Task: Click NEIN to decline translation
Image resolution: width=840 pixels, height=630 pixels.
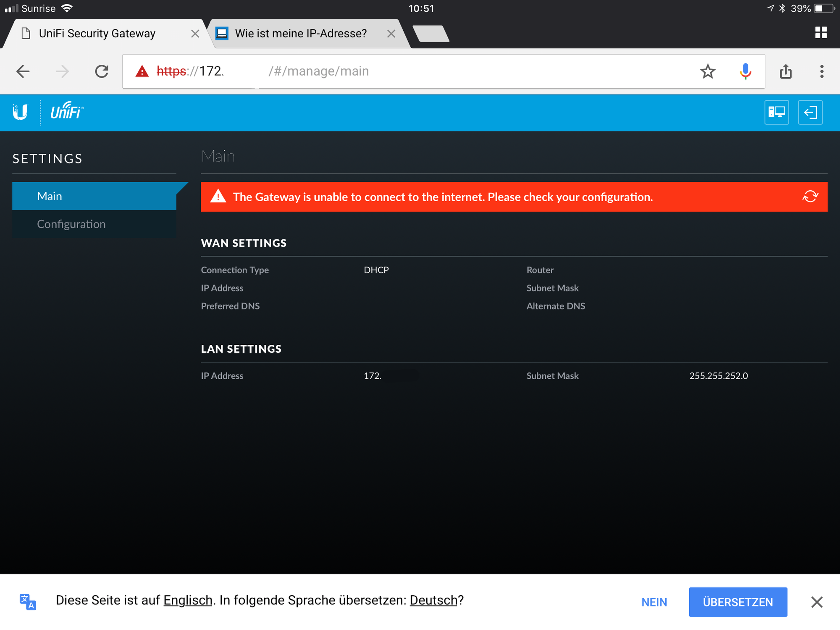Action: pos(654,602)
